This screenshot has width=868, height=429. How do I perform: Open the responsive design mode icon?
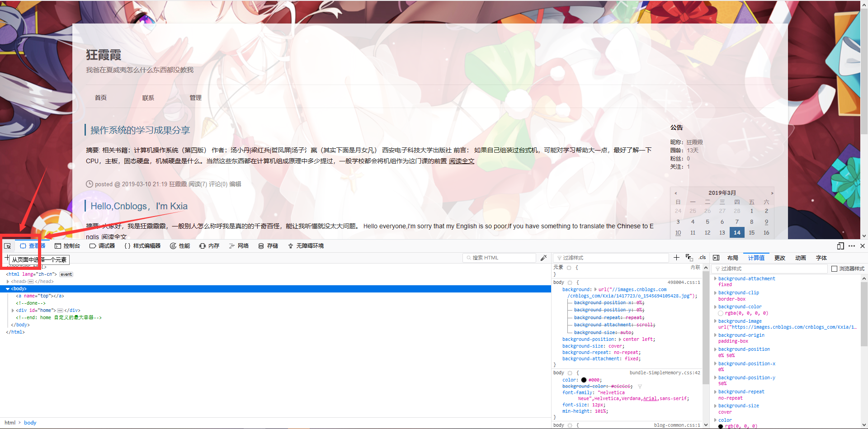(840, 246)
